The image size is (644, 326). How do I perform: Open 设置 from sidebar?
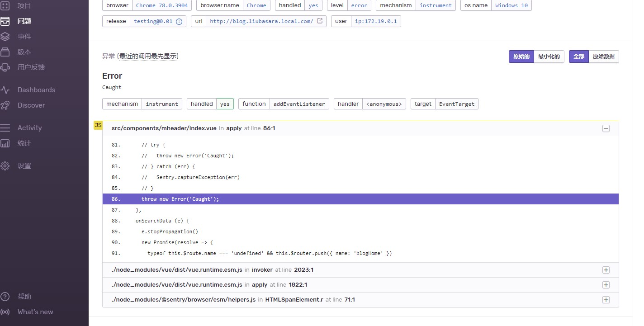click(x=24, y=165)
